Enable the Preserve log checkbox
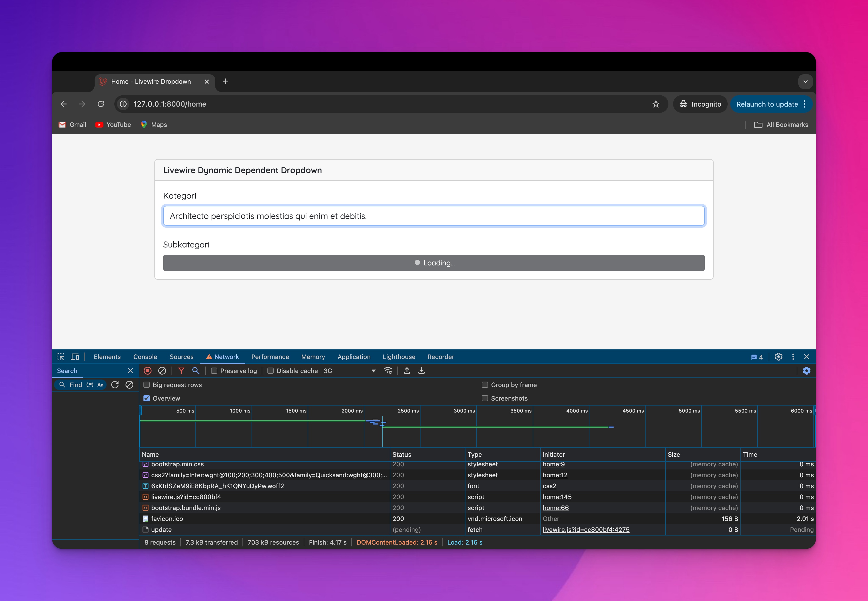 point(214,370)
